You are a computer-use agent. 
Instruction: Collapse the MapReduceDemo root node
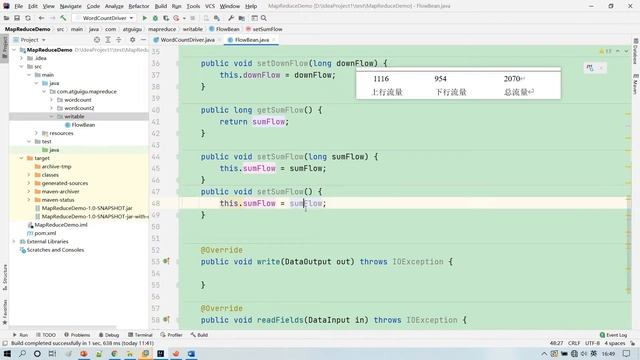[14, 50]
